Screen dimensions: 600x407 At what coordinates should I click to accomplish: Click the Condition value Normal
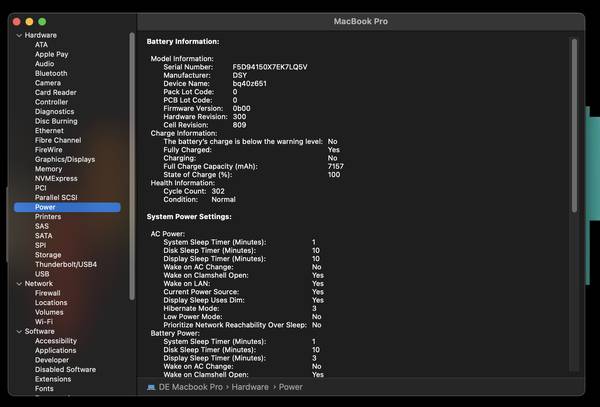(223, 200)
